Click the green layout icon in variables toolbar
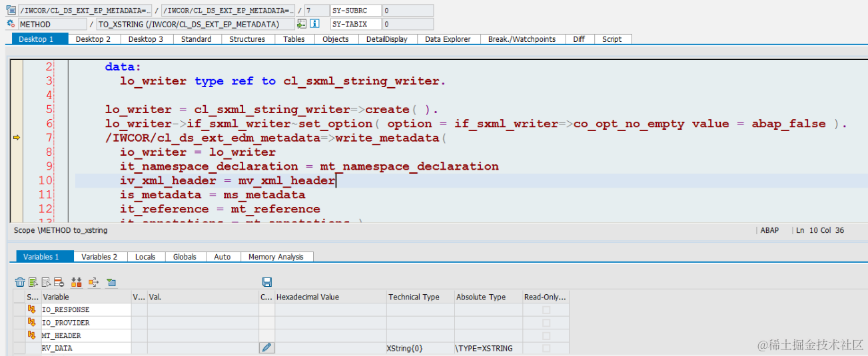 click(x=111, y=282)
